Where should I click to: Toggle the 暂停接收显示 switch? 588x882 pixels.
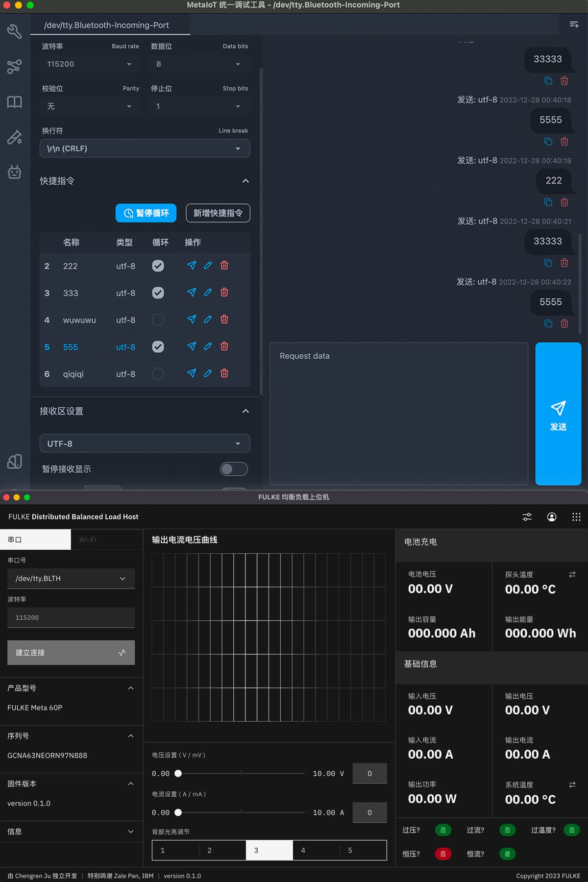click(234, 469)
